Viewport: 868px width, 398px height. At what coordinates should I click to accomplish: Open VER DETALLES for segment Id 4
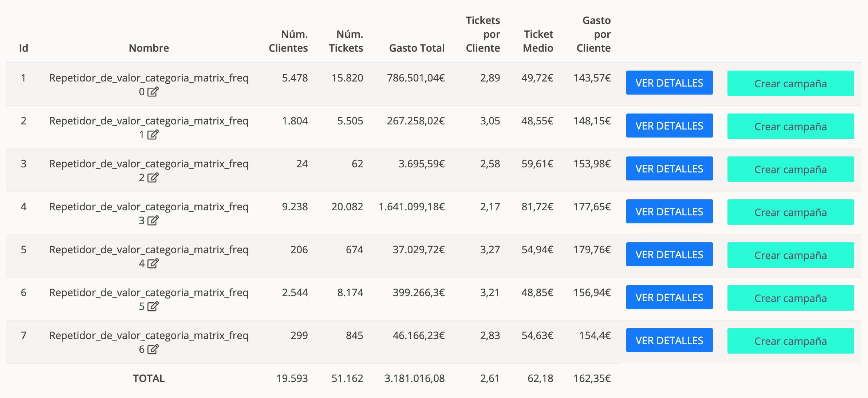[x=669, y=212]
